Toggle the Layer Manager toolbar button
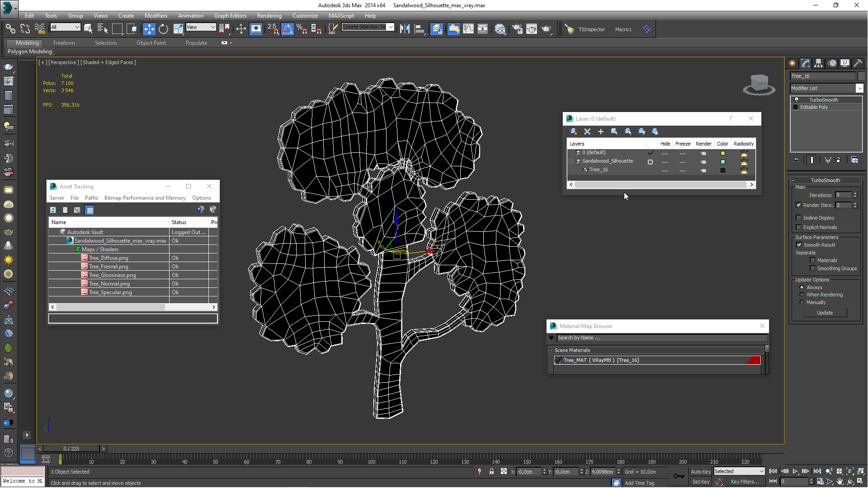This screenshot has height=488, width=868. click(x=437, y=29)
